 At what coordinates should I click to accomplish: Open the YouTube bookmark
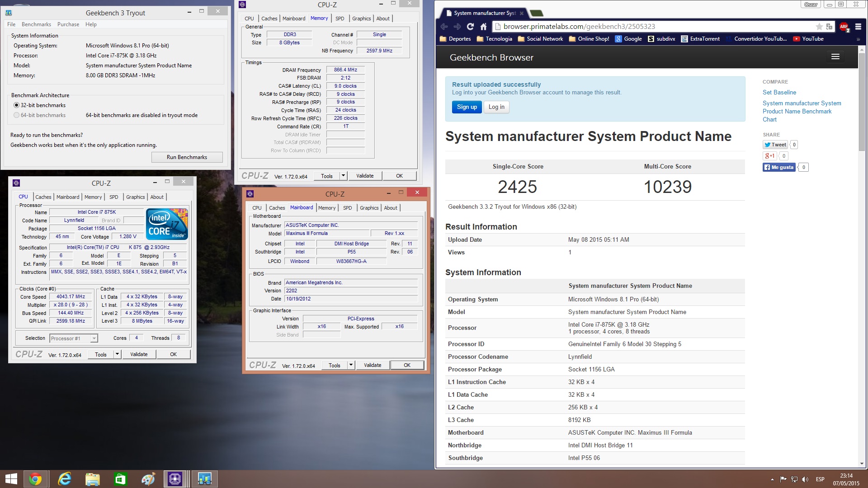click(808, 39)
